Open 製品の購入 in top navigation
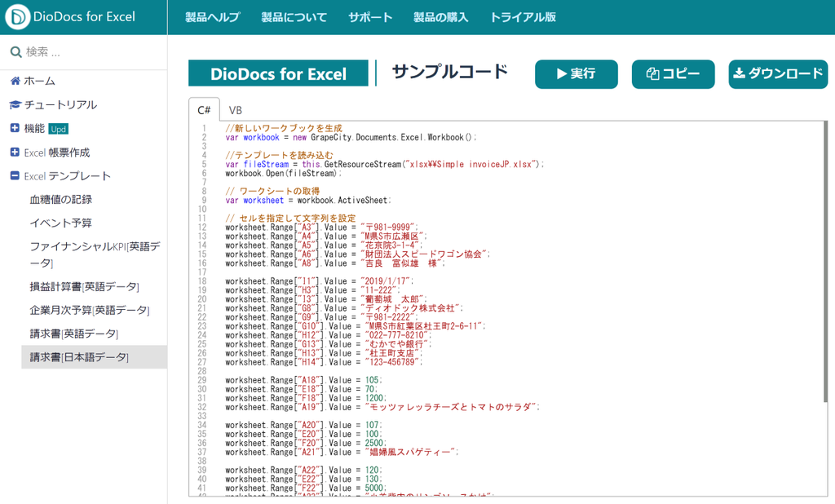835x504 pixels. tap(441, 17)
